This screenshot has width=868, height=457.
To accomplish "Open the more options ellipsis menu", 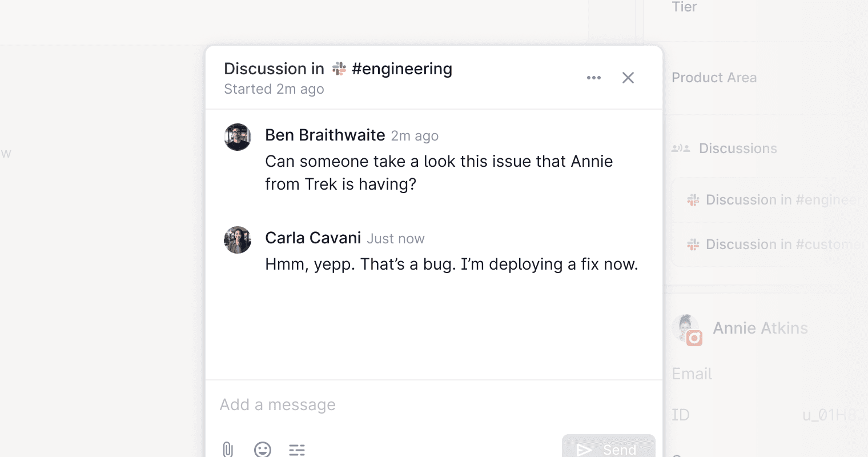I will coord(593,77).
